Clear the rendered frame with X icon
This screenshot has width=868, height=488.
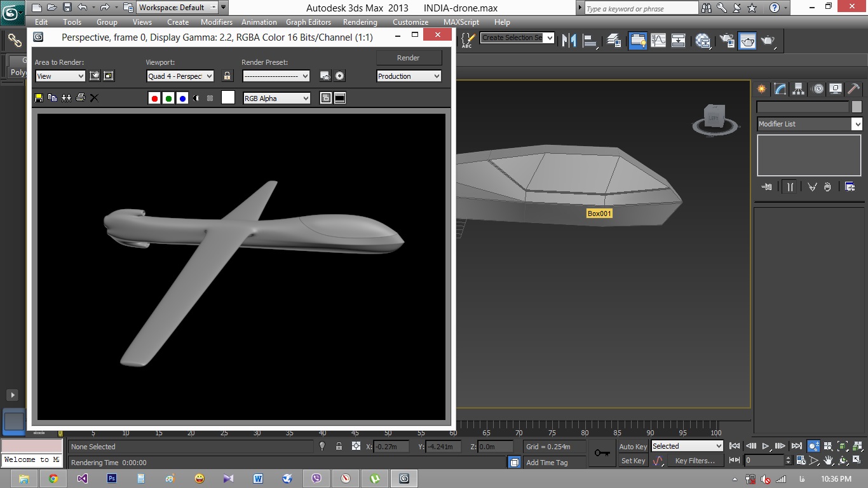(x=94, y=98)
